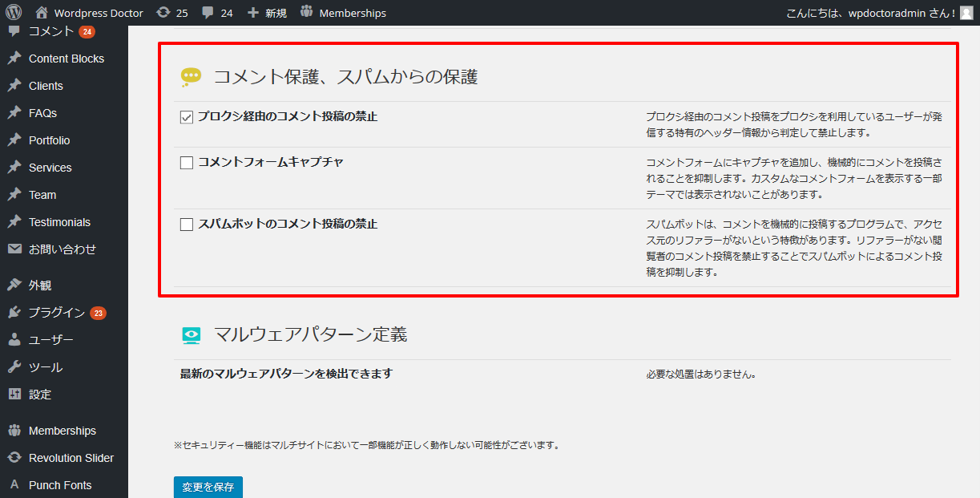Click the プラグイン plugin icon in sidebar

coord(14,313)
